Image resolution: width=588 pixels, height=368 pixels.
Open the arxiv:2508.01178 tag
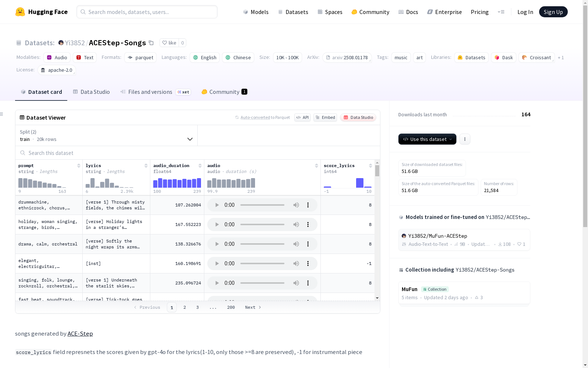point(347,57)
